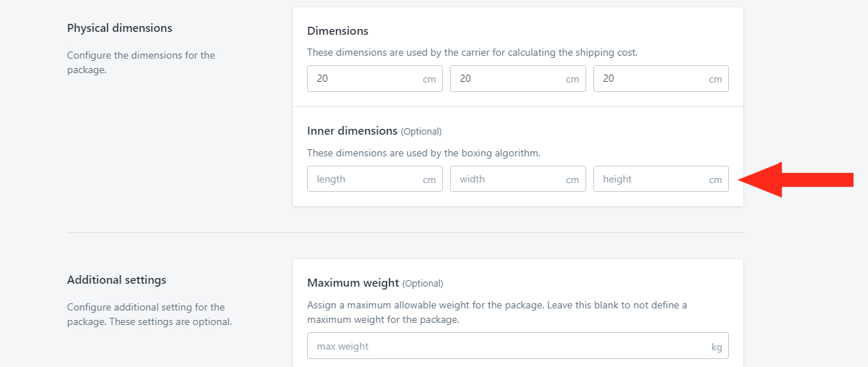Focus the inner dimensions height field
Screen dimensions: 868x367
click(x=661, y=179)
